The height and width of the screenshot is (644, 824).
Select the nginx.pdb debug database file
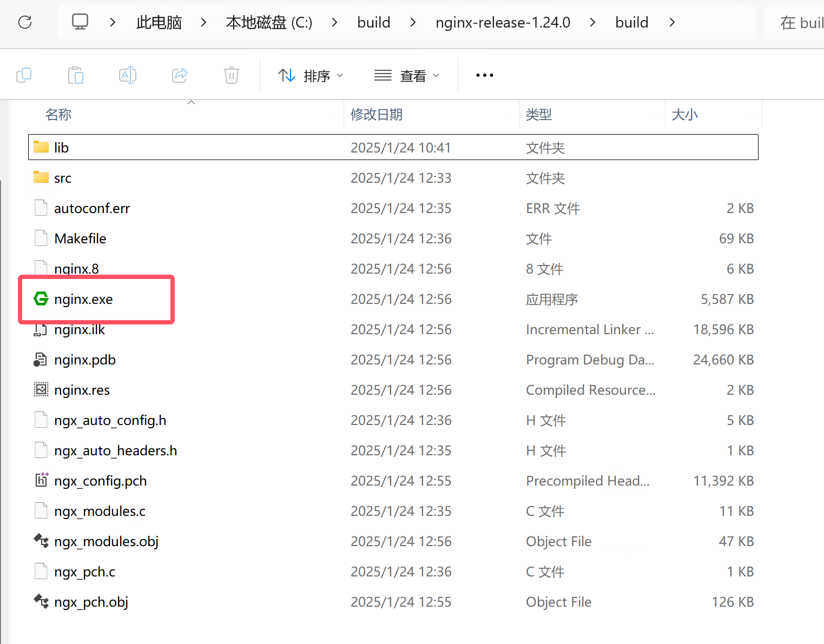85,360
